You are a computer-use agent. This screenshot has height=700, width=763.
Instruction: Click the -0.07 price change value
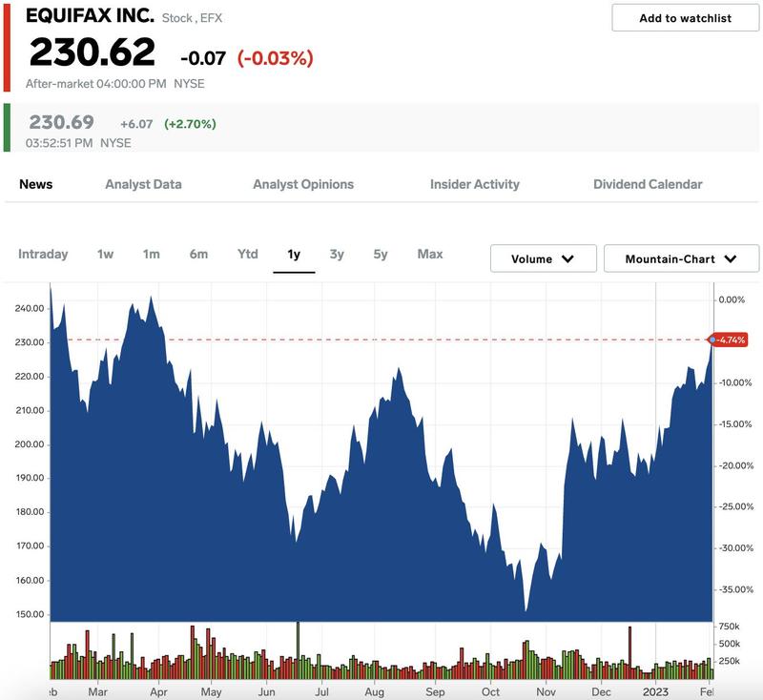[203, 58]
